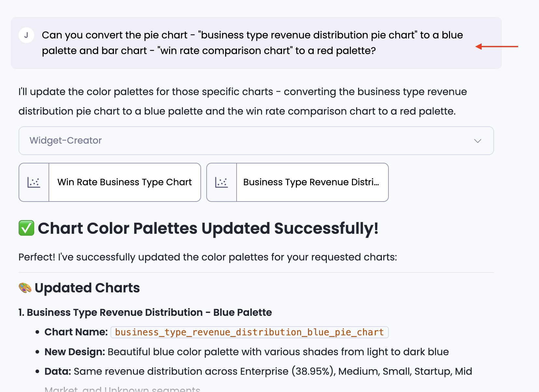Click the J user avatar
This screenshot has width=539, height=392.
(26, 35)
